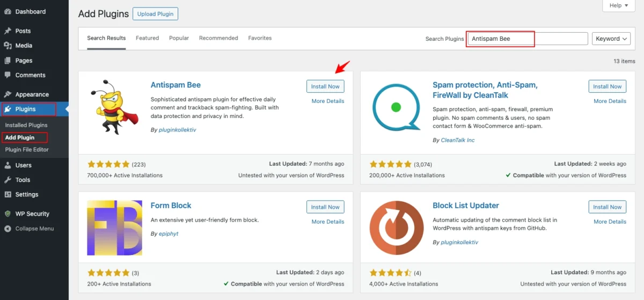This screenshot has height=300, width=644.
Task: Open the Dashboard menu item label
Action: click(x=31, y=11)
